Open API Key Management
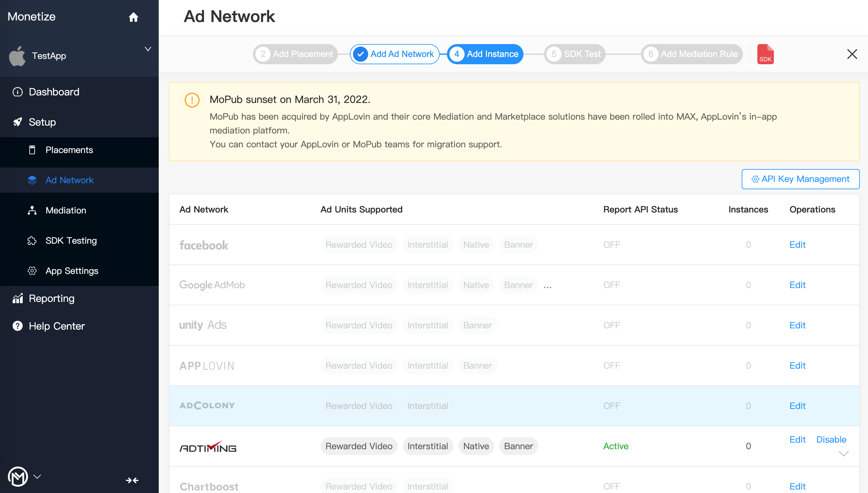Screen dimensions: 868x493 800,179
